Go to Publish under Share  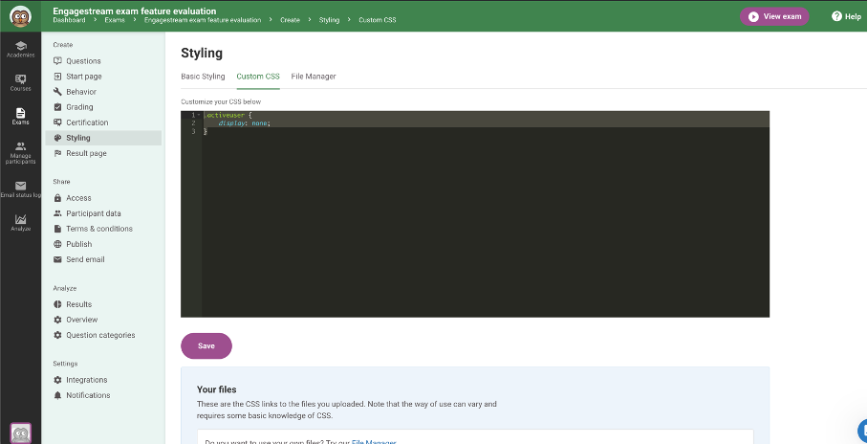point(78,244)
